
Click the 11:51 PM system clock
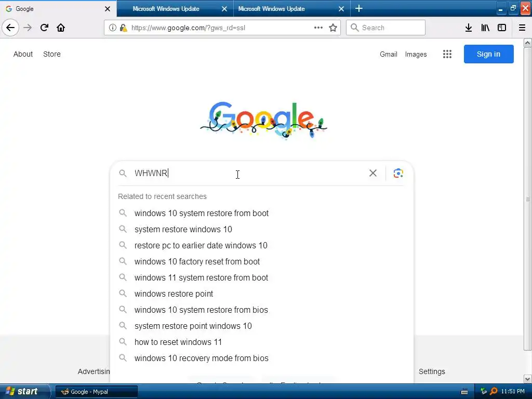coord(513,392)
